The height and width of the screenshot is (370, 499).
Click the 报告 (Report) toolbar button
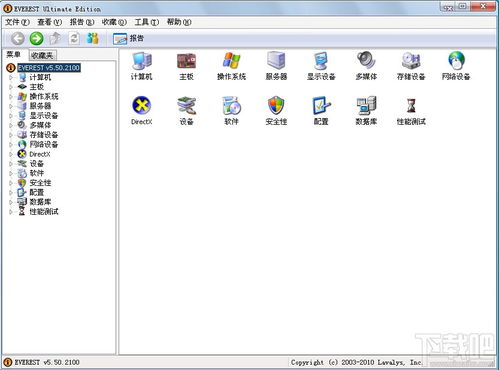pos(128,39)
